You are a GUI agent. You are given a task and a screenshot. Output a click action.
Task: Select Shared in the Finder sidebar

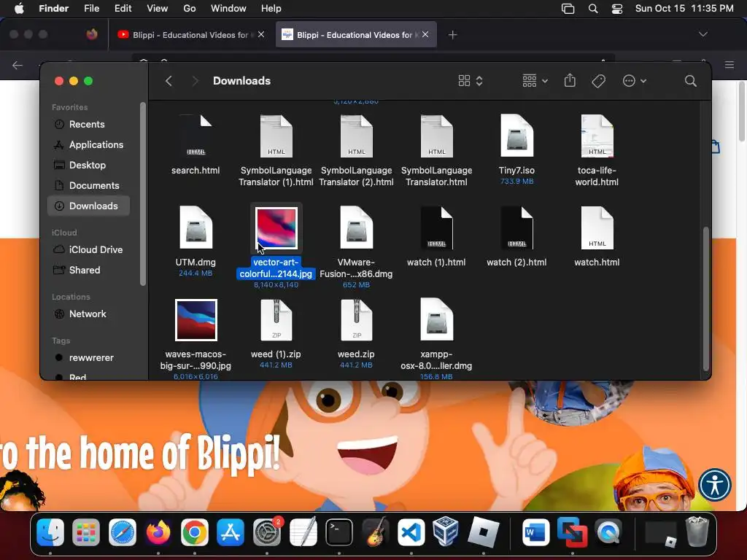click(x=88, y=270)
